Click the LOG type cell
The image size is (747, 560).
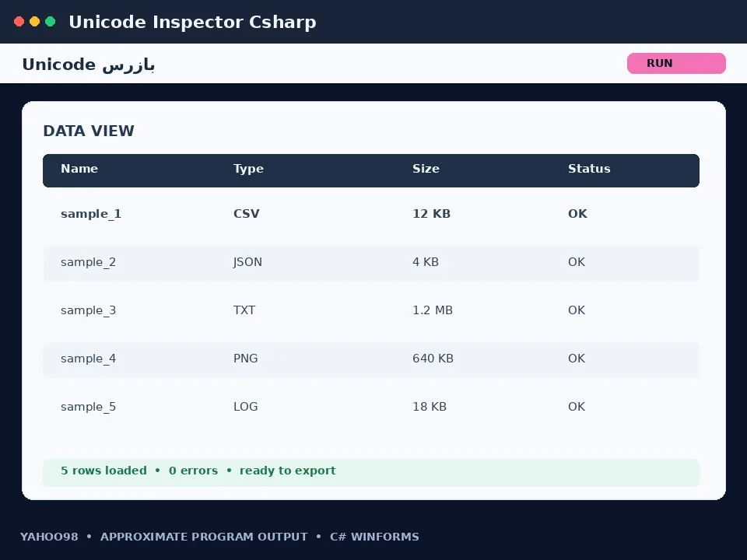coord(245,407)
